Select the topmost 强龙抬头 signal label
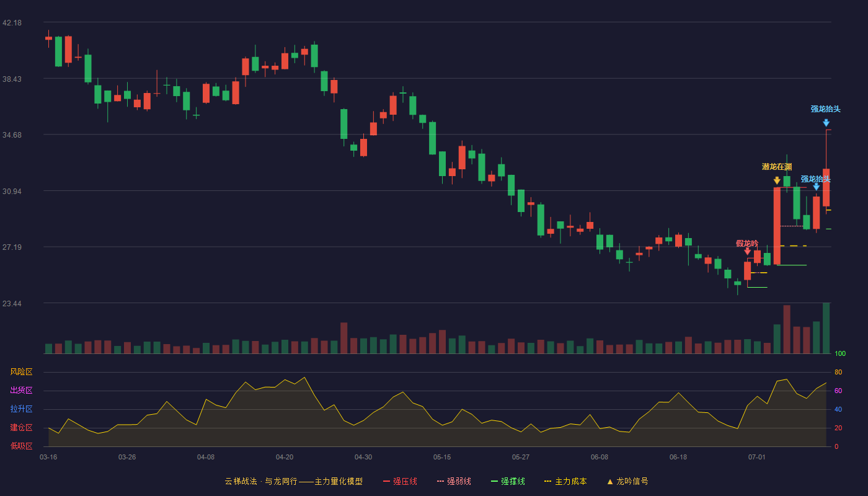Screen dimensions: 868x496 [x=826, y=109]
